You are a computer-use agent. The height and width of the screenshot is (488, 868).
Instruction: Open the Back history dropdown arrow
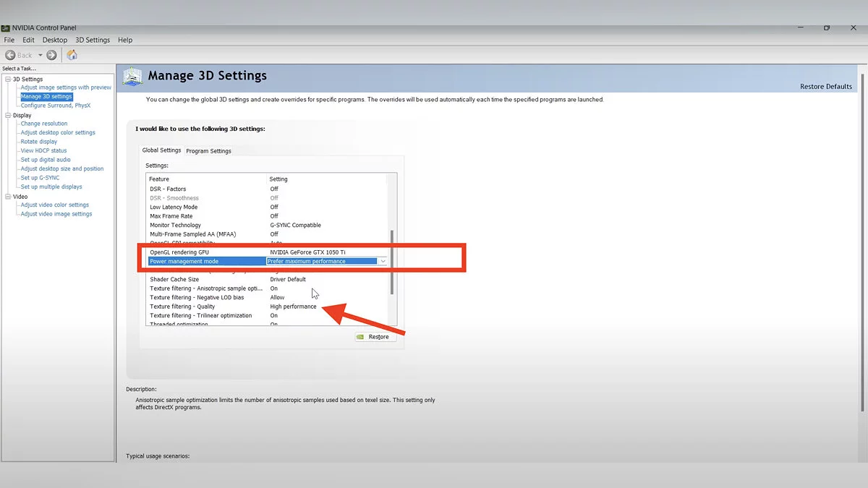[x=41, y=55]
